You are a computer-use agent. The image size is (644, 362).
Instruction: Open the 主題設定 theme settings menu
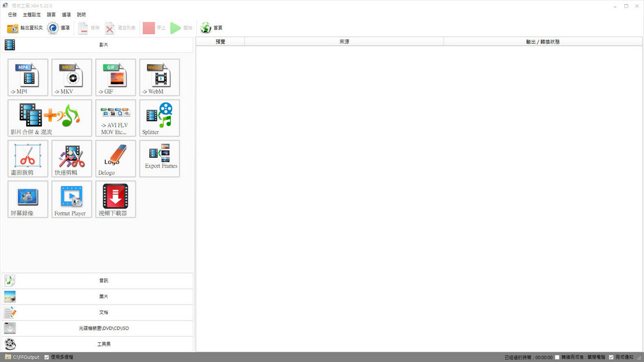point(31,15)
